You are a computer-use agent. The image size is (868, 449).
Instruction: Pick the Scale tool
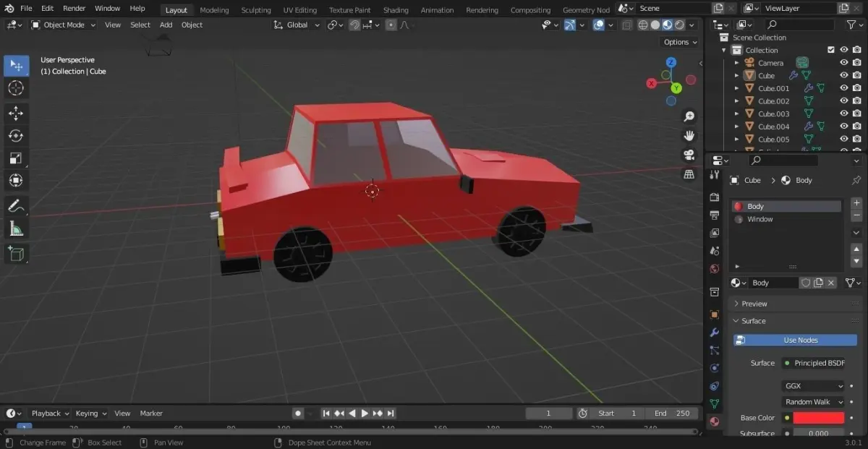coord(16,158)
